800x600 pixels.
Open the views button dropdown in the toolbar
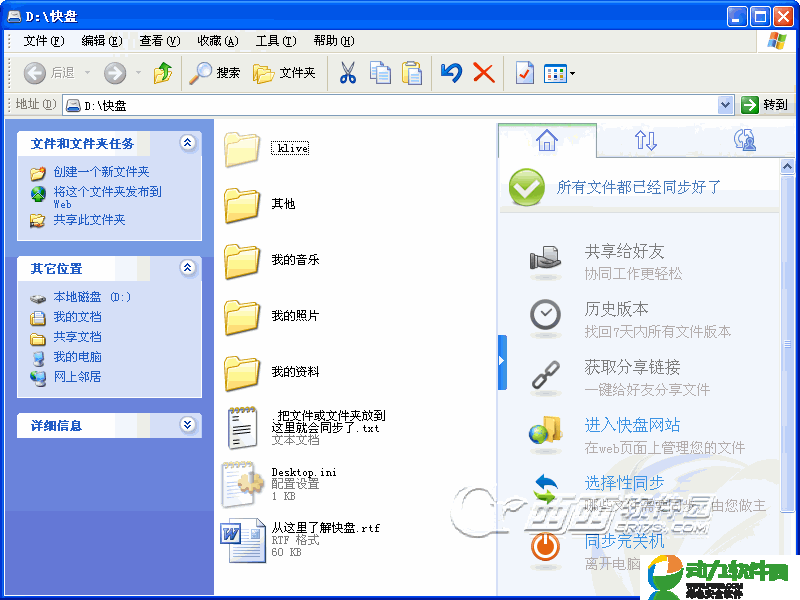click(x=572, y=73)
